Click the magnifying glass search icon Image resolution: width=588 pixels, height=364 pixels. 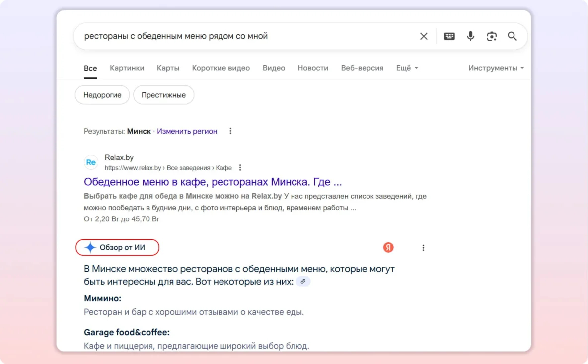pyautogui.click(x=512, y=36)
